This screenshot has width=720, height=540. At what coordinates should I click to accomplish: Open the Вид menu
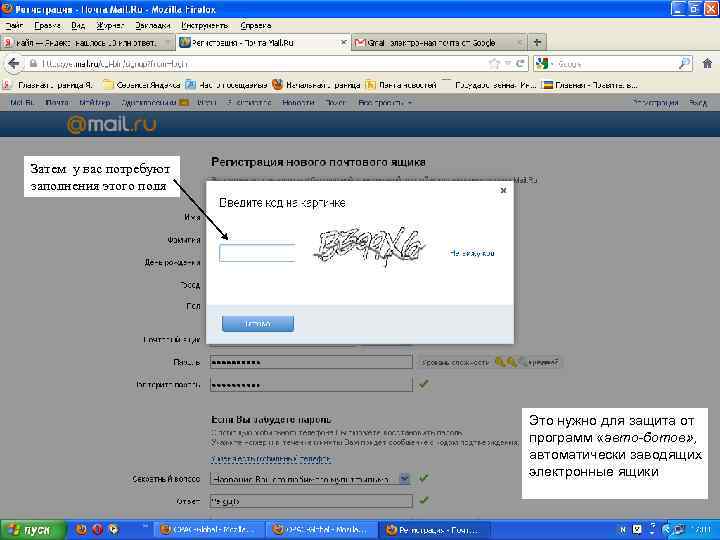(78, 26)
